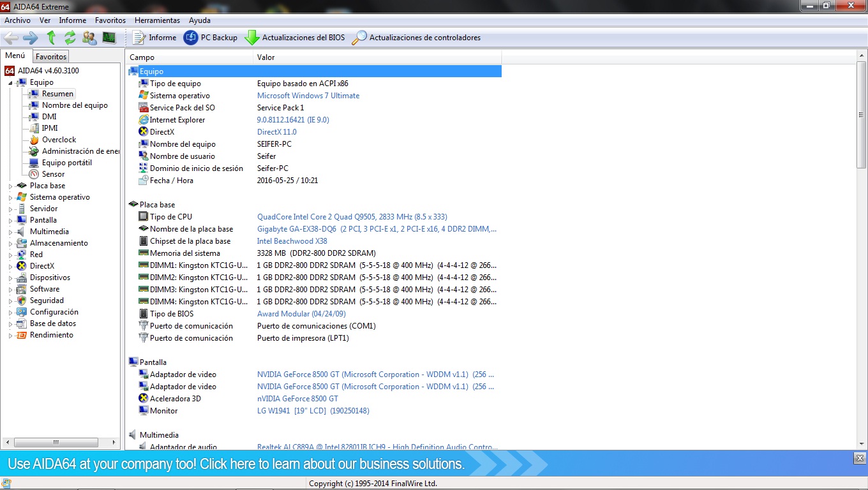The width and height of the screenshot is (868, 490).
Task: Expand the Dispositivos tree node
Action: (x=10, y=278)
